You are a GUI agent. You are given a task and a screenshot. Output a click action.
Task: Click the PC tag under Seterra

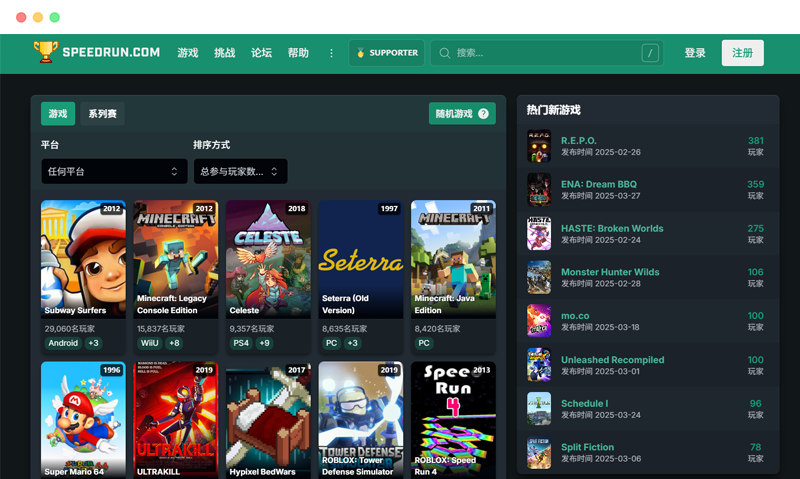pos(332,343)
